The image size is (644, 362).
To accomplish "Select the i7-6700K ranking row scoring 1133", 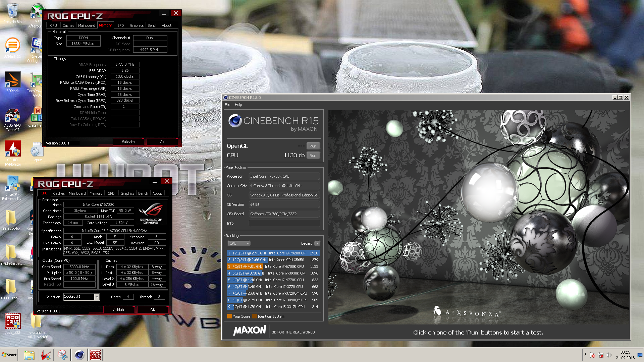I will point(273,266).
